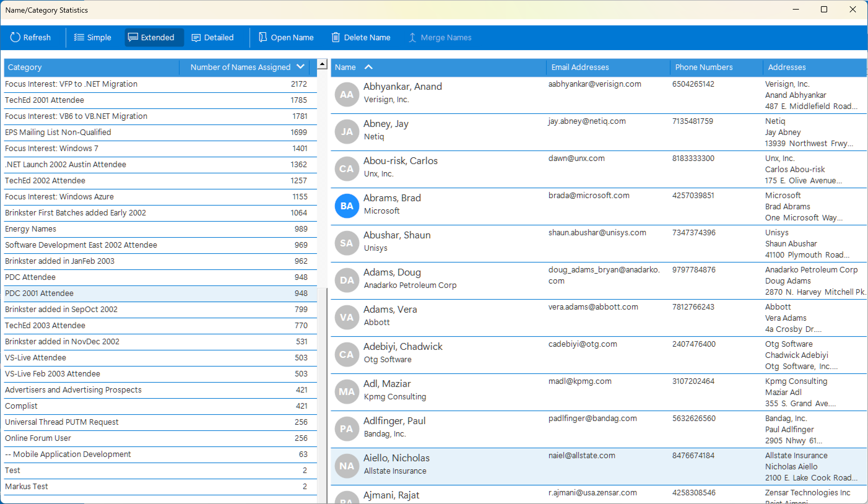This screenshot has width=868, height=504.
Task: Select 'Brinkster added in JanFeb 2003'
Action: pos(160,261)
